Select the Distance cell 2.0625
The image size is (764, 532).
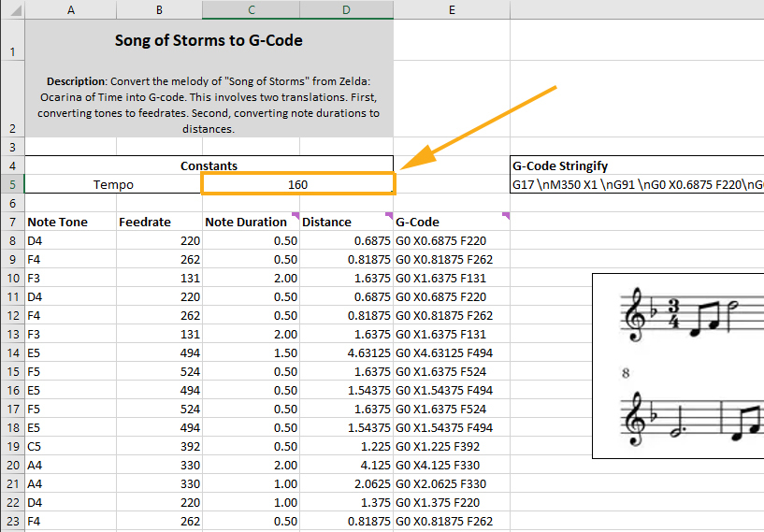coord(346,483)
